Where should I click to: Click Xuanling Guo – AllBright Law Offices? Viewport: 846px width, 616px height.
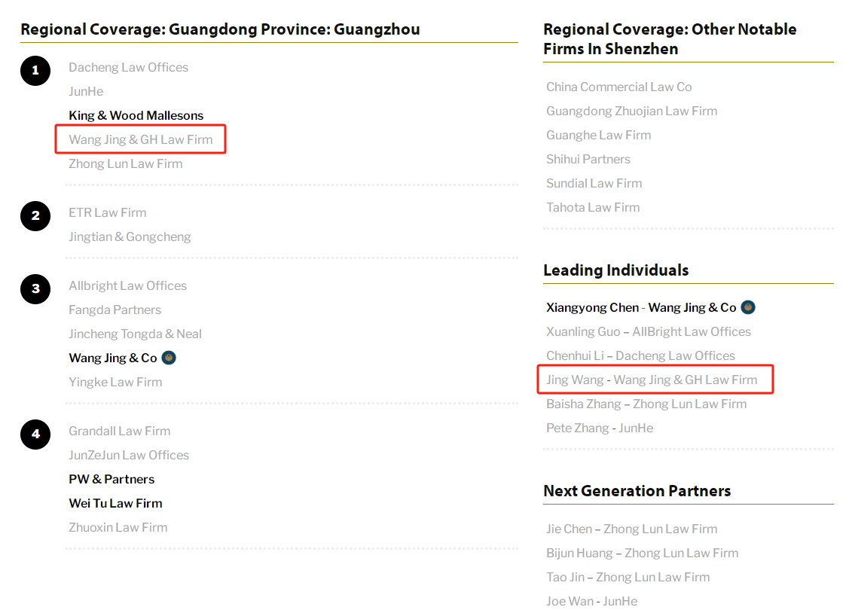[x=649, y=332]
